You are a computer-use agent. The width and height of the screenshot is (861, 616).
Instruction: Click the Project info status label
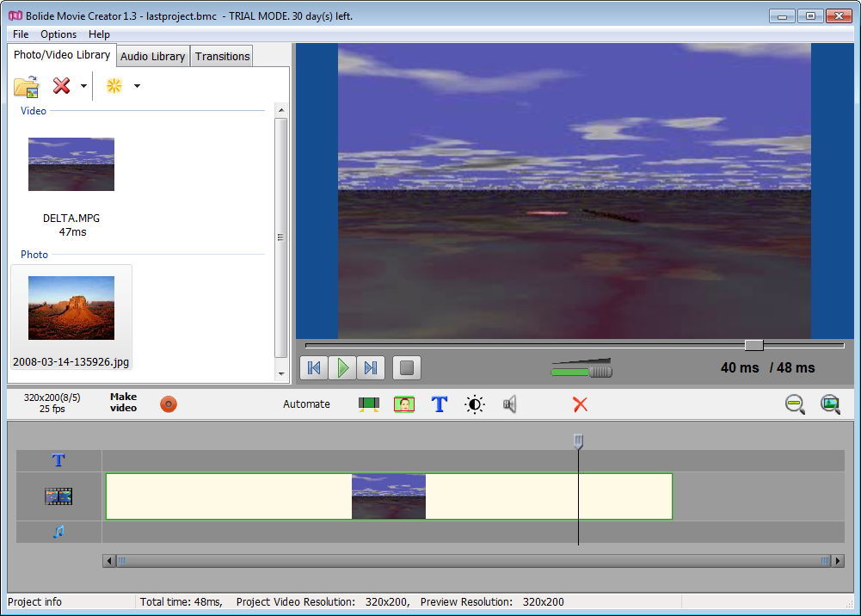click(x=34, y=601)
